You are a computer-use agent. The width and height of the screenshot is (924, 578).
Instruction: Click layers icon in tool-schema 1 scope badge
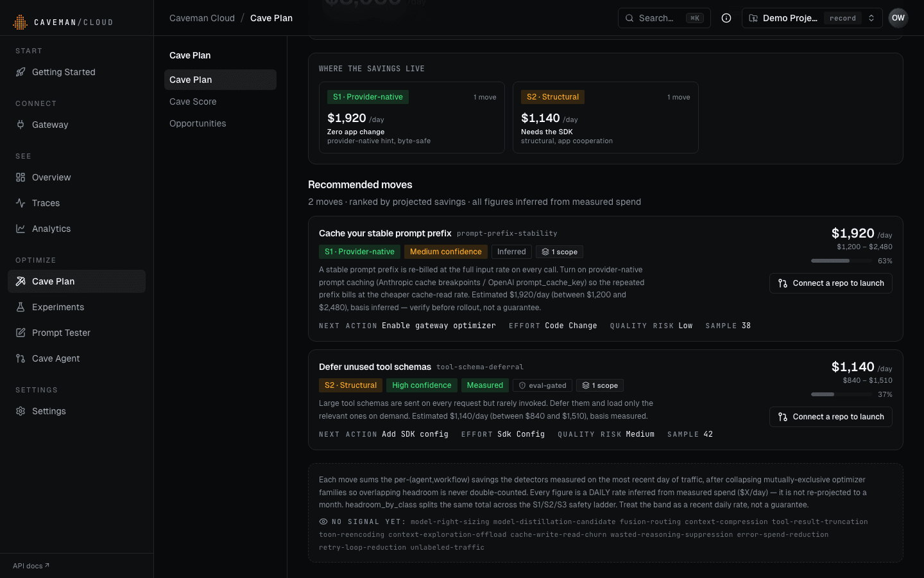click(x=586, y=385)
